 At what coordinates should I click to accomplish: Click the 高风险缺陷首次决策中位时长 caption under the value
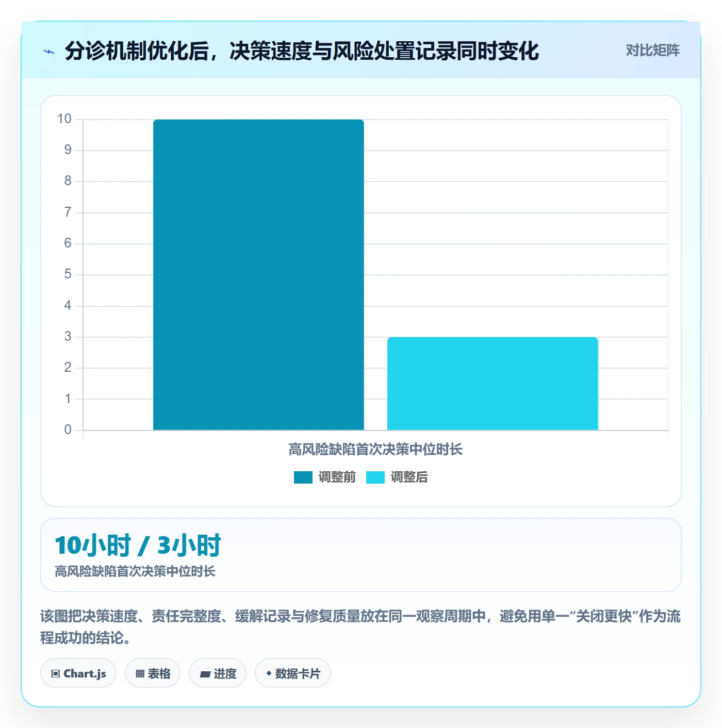click(135, 571)
